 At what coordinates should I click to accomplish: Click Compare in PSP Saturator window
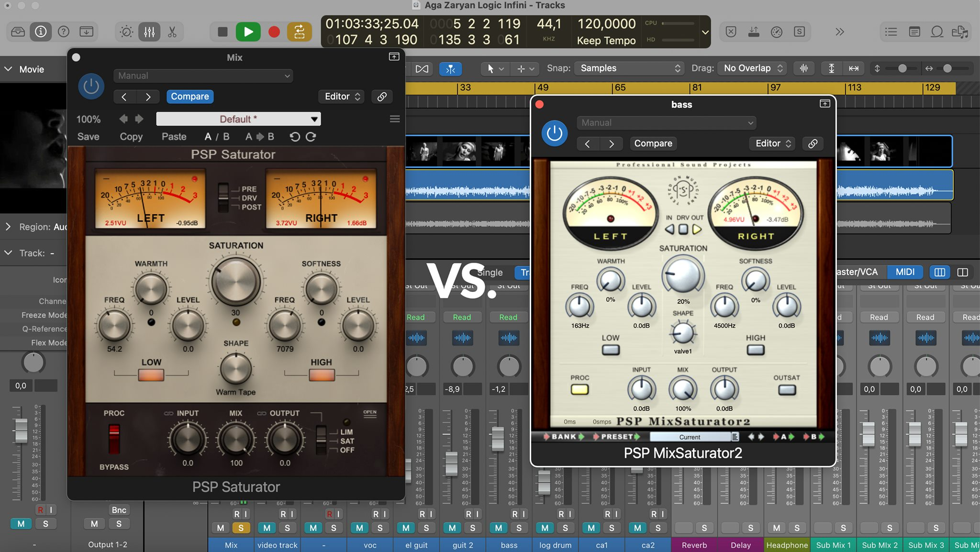click(189, 97)
